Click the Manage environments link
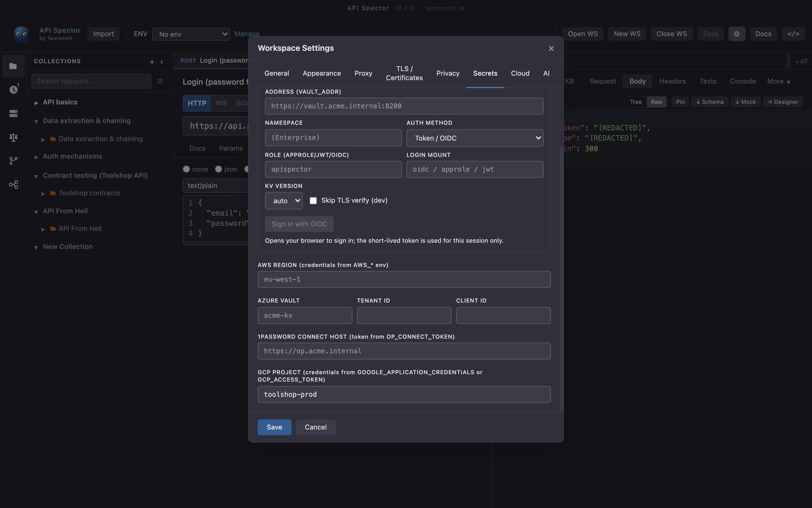The height and width of the screenshot is (508, 812). [x=247, y=34]
